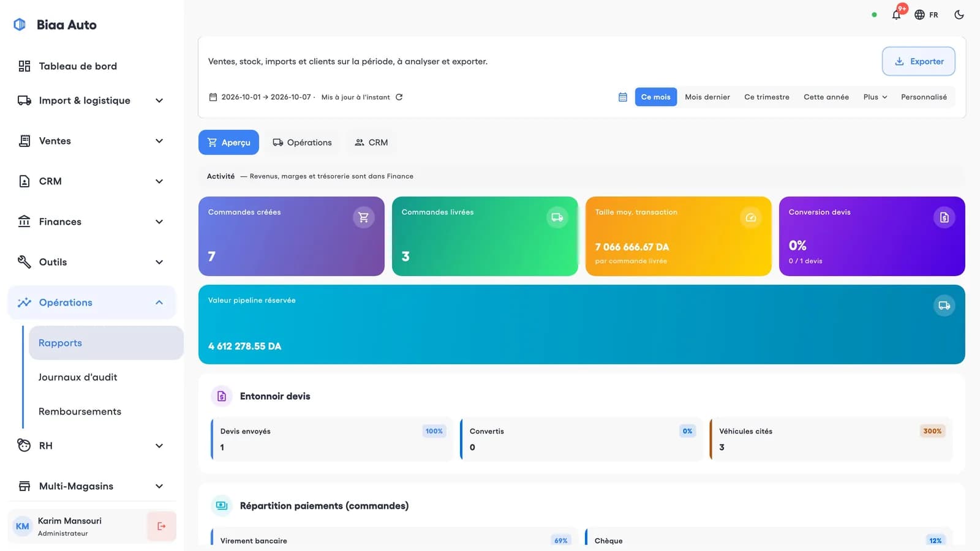The width and height of the screenshot is (980, 551).
Task: Open the calendar date picker icon
Action: click(x=623, y=97)
